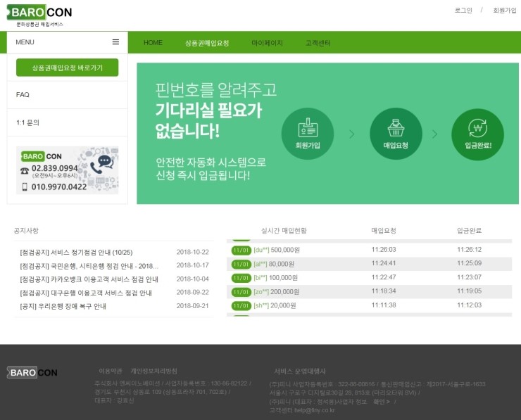Click the 11:26:03 request time
The height and width of the screenshot is (420, 521).
pyautogui.click(x=384, y=249)
